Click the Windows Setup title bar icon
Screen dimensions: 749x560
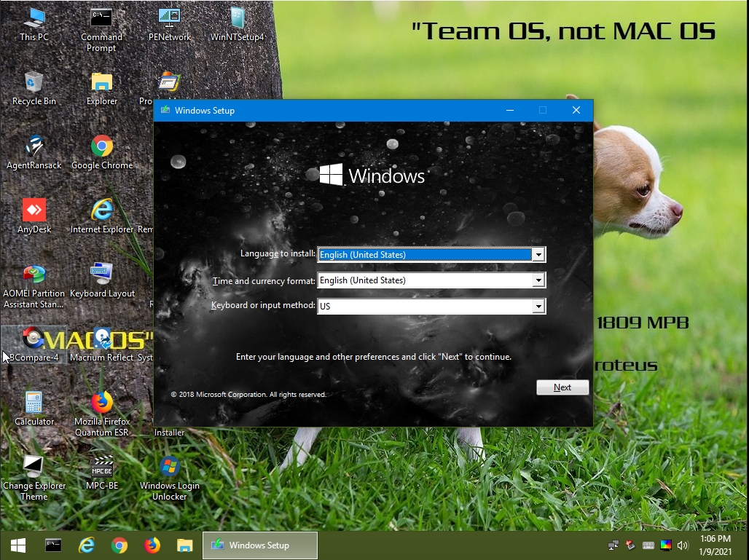165,110
